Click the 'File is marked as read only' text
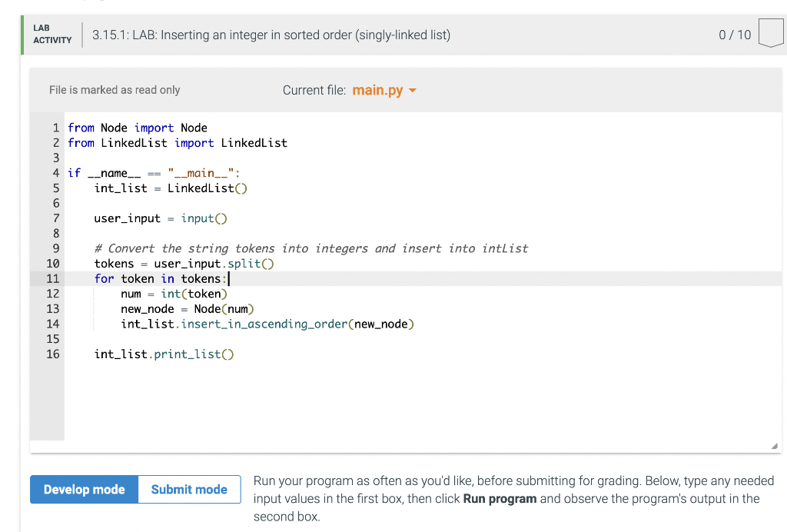787x532 pixels. [x=114, y=90]
